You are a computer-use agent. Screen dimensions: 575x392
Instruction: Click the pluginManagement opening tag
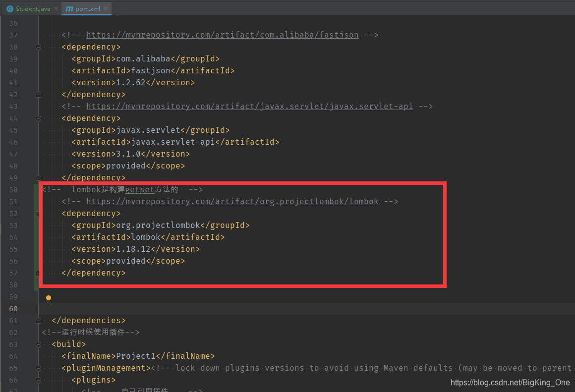pyautogui.click(x=106, y=368)
